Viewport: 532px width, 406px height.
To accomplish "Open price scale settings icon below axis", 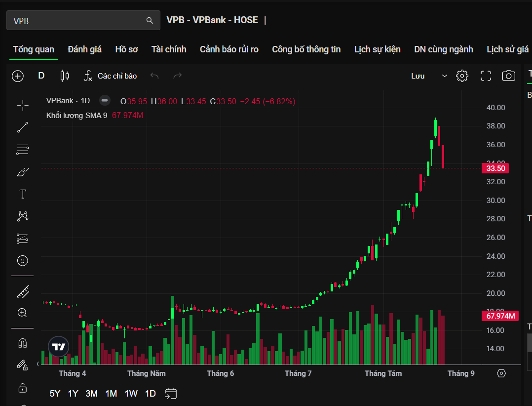I will click(501, 373).
